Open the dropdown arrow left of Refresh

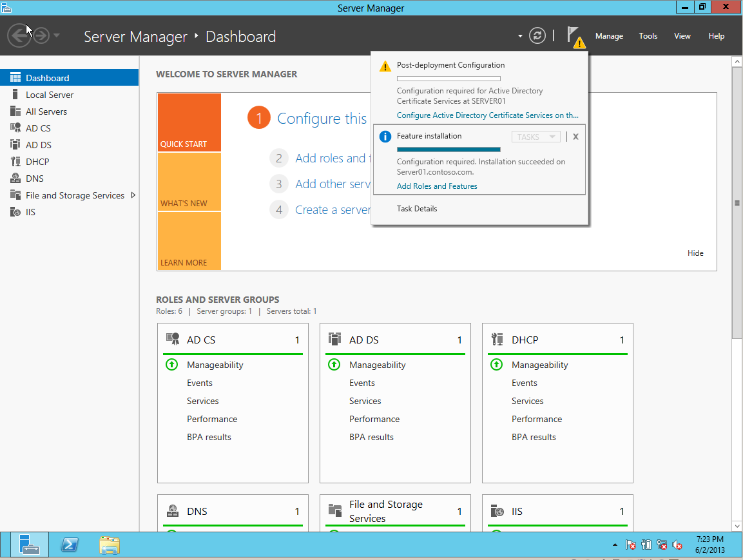click(520, 36)
